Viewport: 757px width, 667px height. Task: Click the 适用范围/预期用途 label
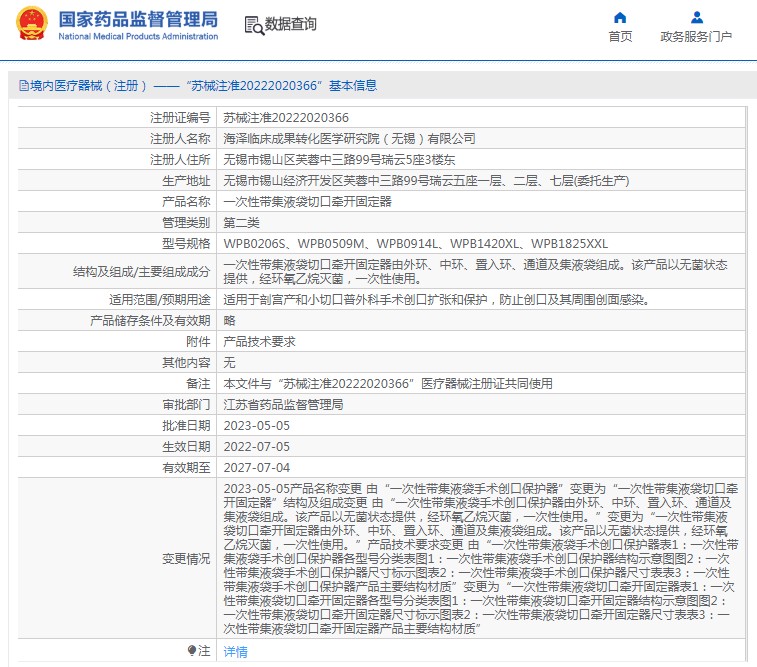pyautogui.click(x=160, y=300)
